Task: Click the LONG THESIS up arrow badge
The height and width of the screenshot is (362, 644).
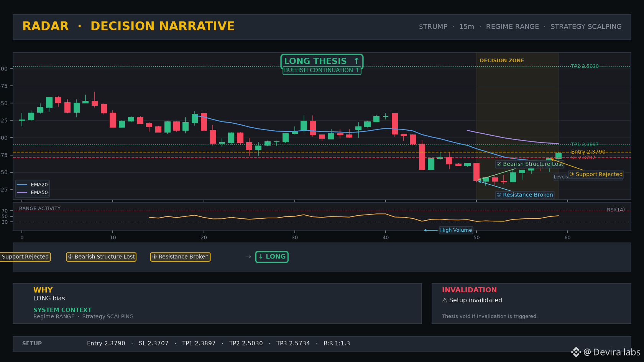Action: 322,61
